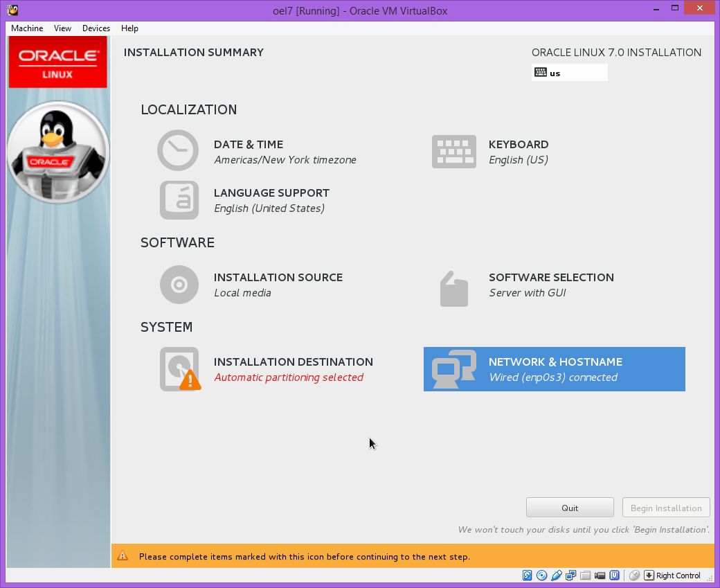
Task: Click the 'Please complete items' warning message
Action: point(304,557)
